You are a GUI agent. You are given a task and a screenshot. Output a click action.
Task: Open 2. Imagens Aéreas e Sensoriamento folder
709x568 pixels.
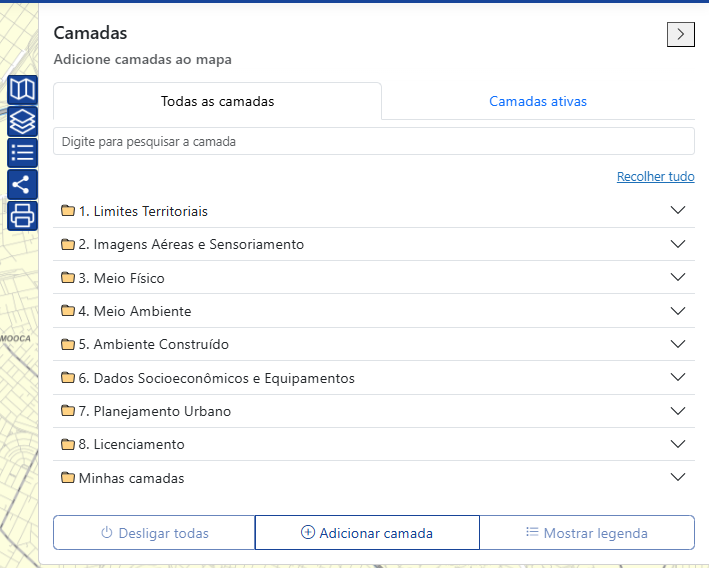click(x=374, y=244)
